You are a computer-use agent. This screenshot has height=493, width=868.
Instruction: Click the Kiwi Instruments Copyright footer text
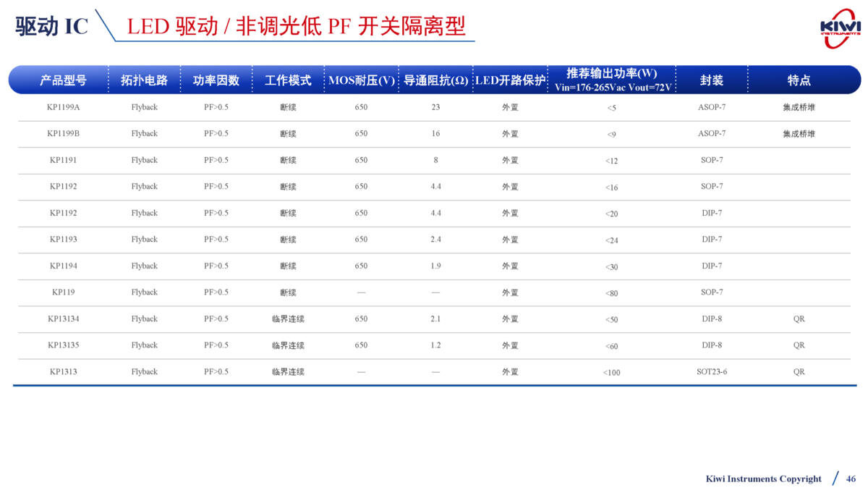[763, 479]
